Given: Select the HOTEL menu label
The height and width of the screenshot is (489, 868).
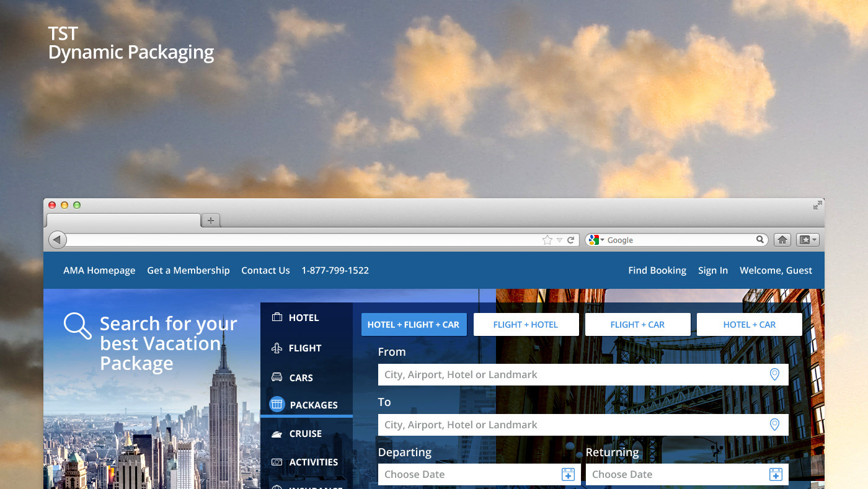Looking at the screenshot, I should tap(304, 318).
